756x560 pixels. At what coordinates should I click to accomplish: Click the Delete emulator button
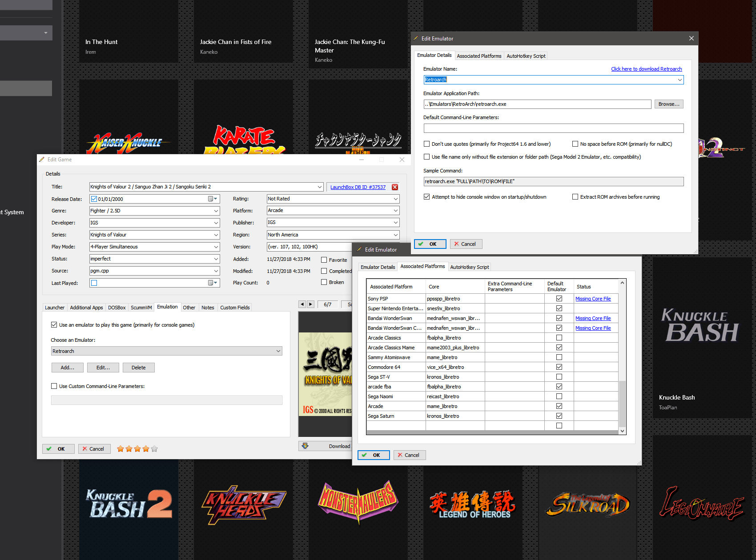[139, 368]
